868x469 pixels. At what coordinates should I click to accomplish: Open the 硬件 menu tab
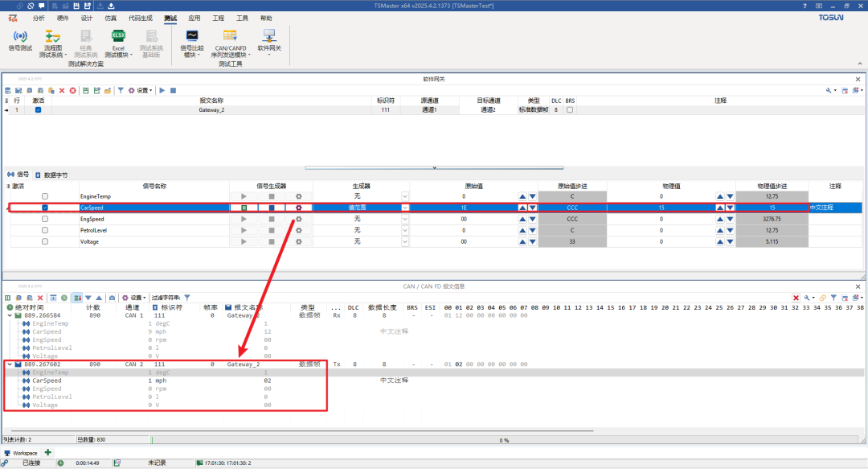[x=63, y=19]
